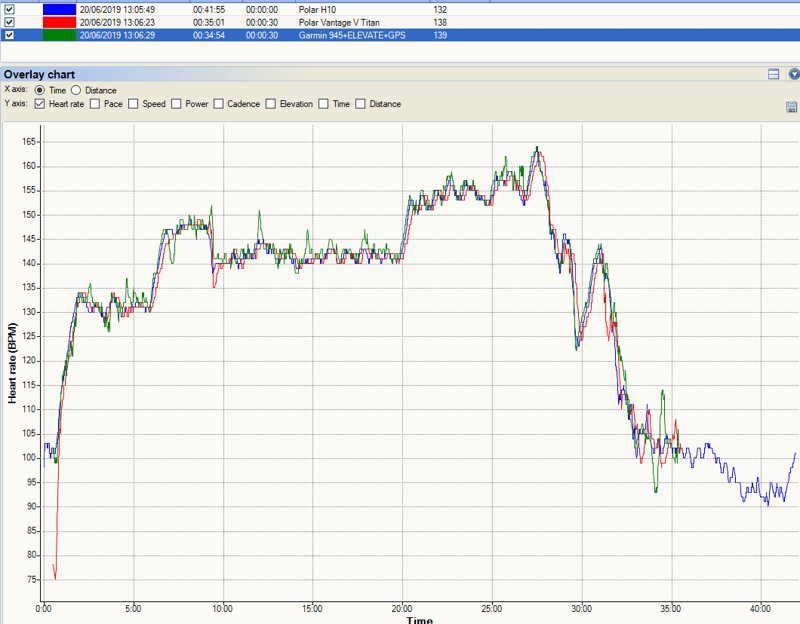800x624 pixels.
Task: Enable the Speed Y axis checkbox
Action: tap(133, 104)
